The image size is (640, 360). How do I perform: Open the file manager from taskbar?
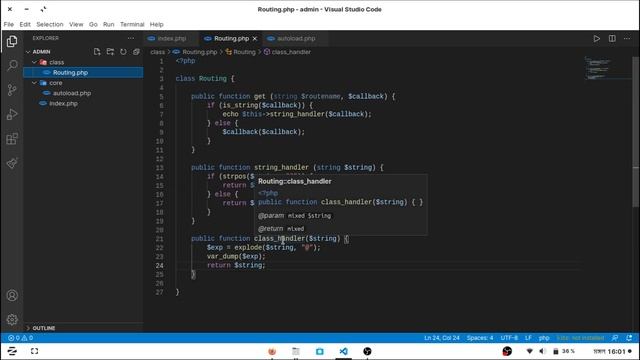click(296, 351)
